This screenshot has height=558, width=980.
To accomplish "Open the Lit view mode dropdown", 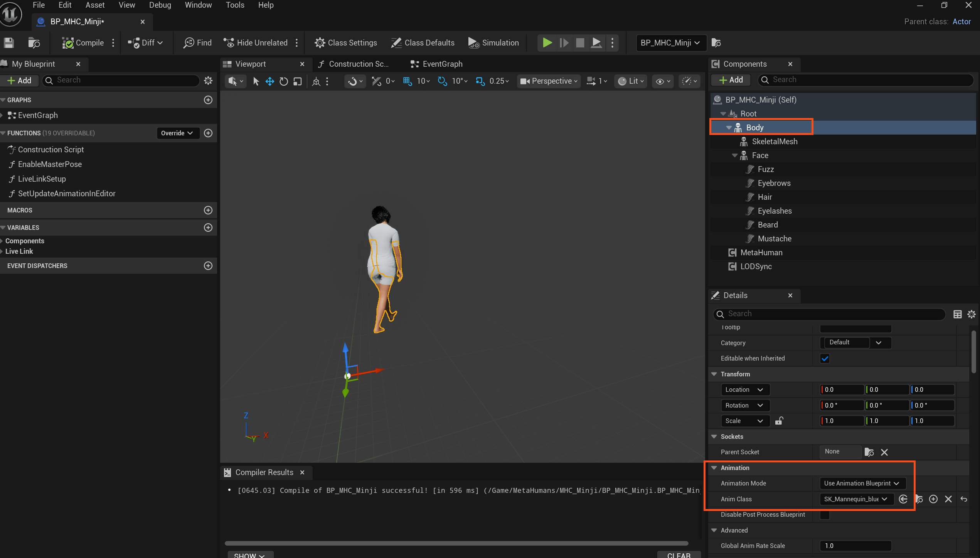I will point(631,81).
